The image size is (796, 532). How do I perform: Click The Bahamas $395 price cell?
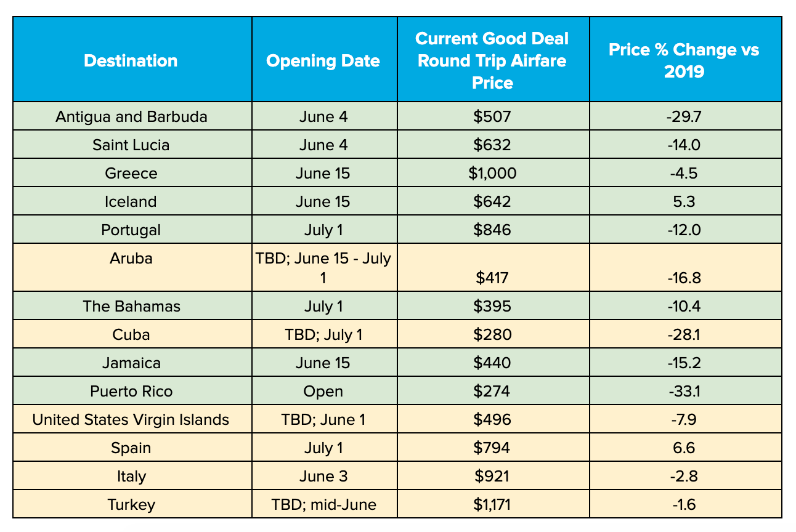tap(493, 305)
